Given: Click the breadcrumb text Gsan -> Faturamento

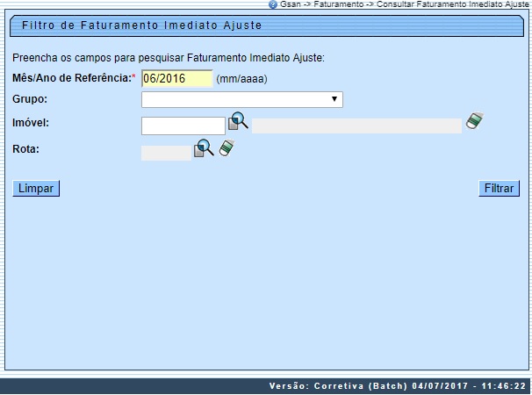Looking at the screenshot, I should click(321, 4).
